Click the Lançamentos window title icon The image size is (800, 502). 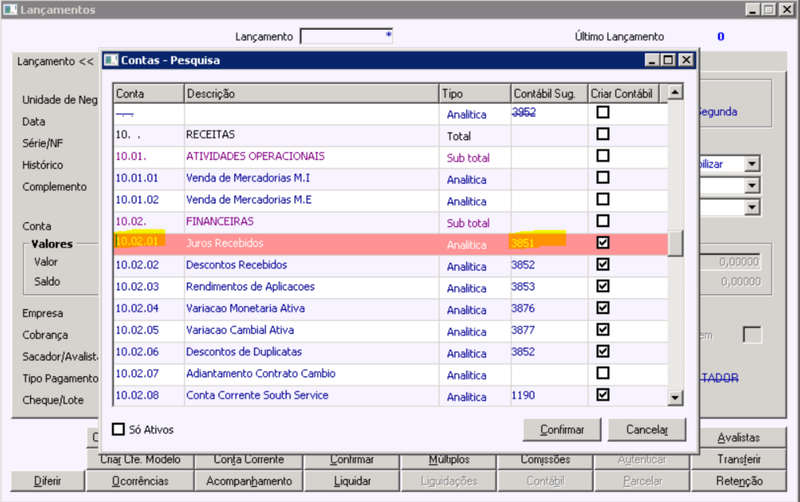[x=10, y=10]
